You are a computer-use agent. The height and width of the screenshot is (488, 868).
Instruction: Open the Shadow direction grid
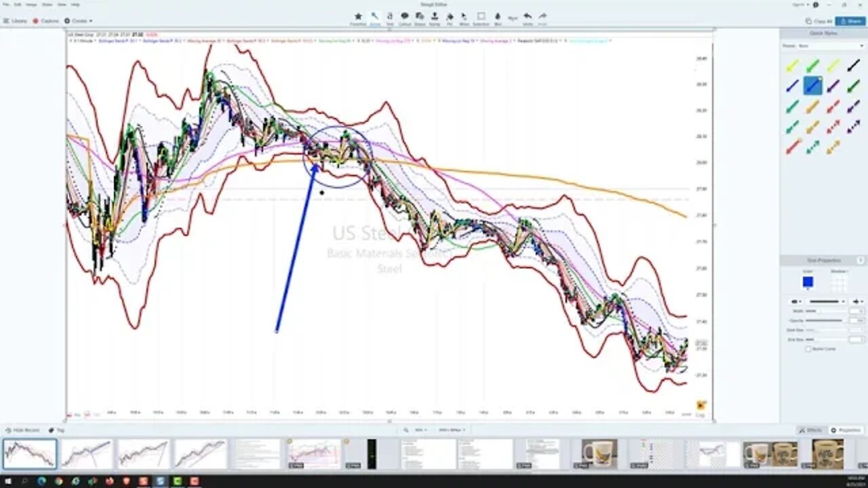(840, 283)
